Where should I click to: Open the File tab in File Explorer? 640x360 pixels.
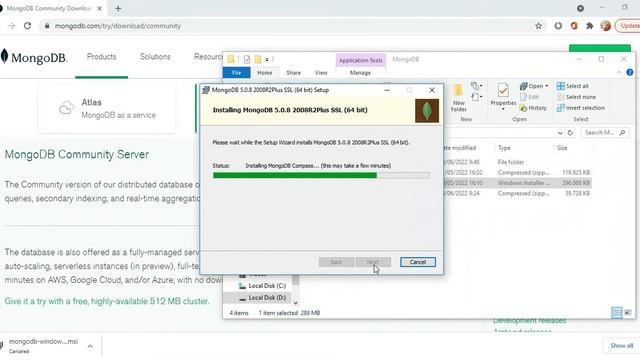(236, 73)
